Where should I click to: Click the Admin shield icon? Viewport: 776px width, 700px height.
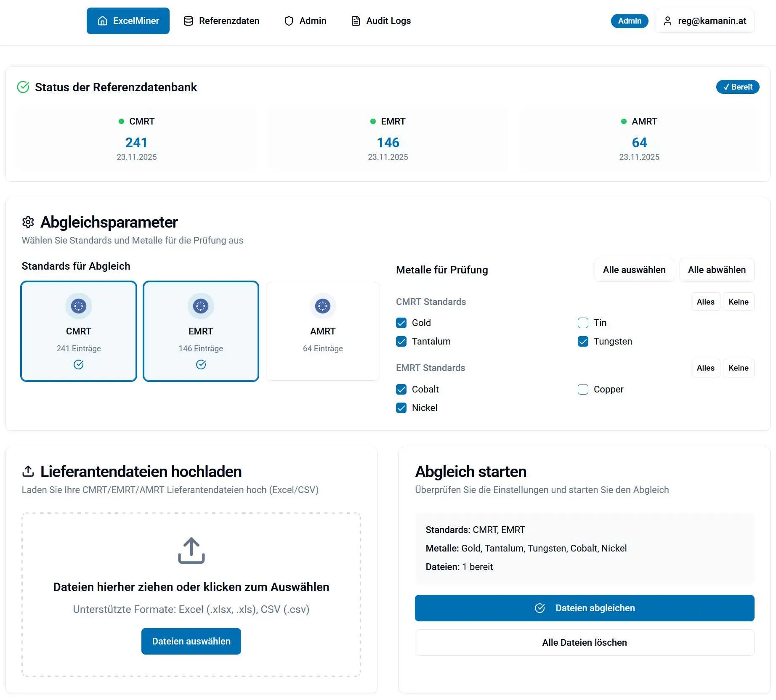pos(289,21)
